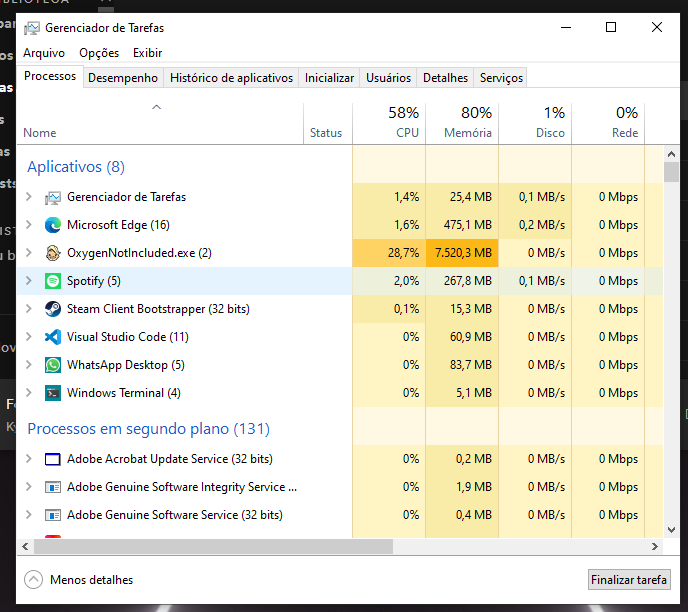Expand the Adobe Genuine Software Service row

pyautogui.click(x=29, y=515)
